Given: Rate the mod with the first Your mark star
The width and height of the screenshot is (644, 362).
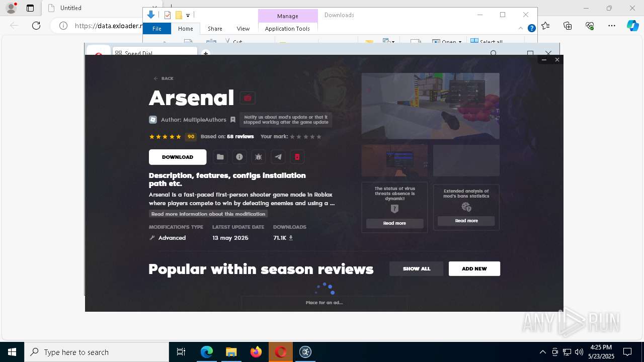Looking at the screenshot, I should pyautogui.click(x=292, y=137).
